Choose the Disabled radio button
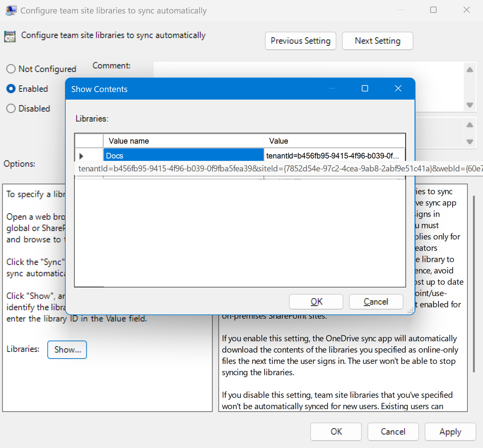The image size is (483, 448). (x=11, y=108)
